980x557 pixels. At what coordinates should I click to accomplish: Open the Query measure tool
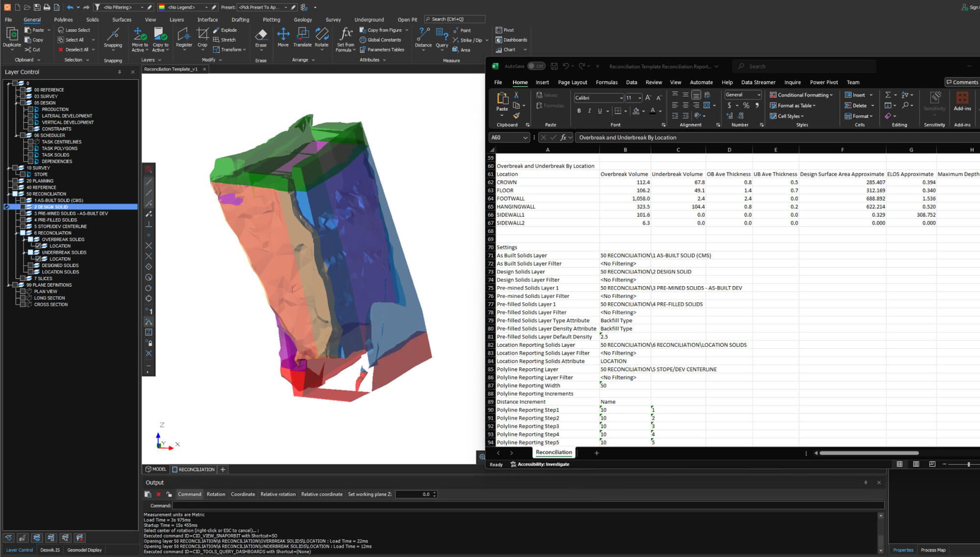pos(441,38)
